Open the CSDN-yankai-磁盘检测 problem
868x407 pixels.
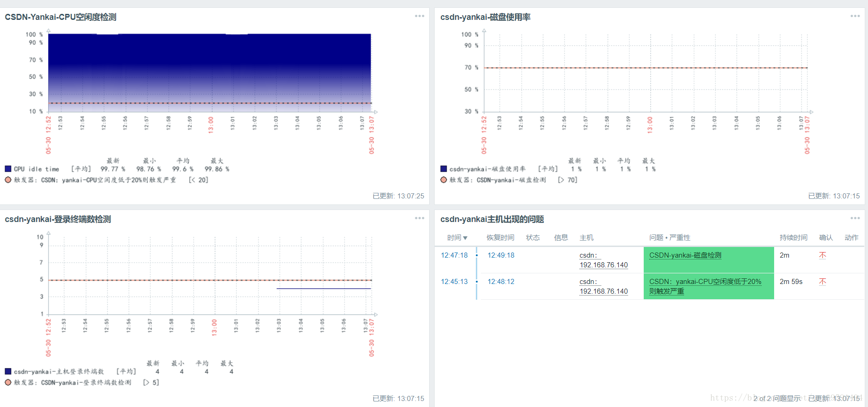685,255
